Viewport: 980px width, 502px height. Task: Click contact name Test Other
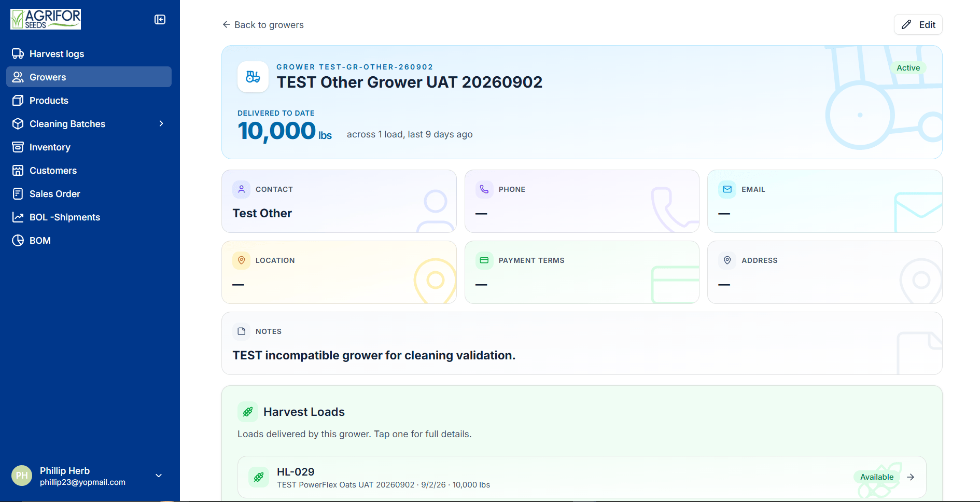point(262,213)
